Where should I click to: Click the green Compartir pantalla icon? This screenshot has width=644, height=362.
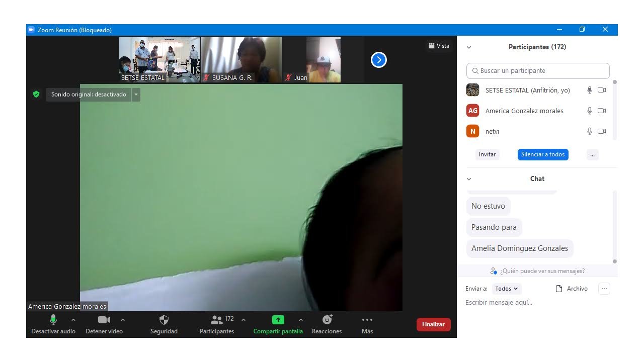[278, 320]
